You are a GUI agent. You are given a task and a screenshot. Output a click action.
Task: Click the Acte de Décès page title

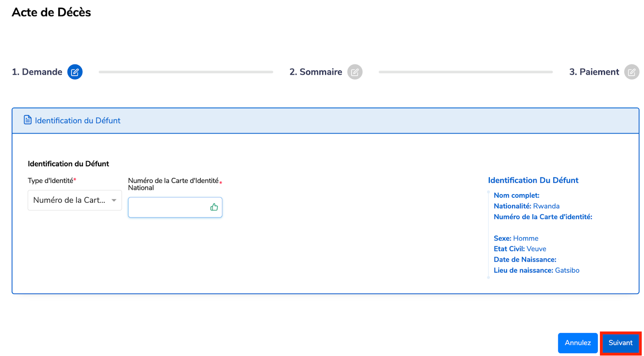[x=52, y=12]
